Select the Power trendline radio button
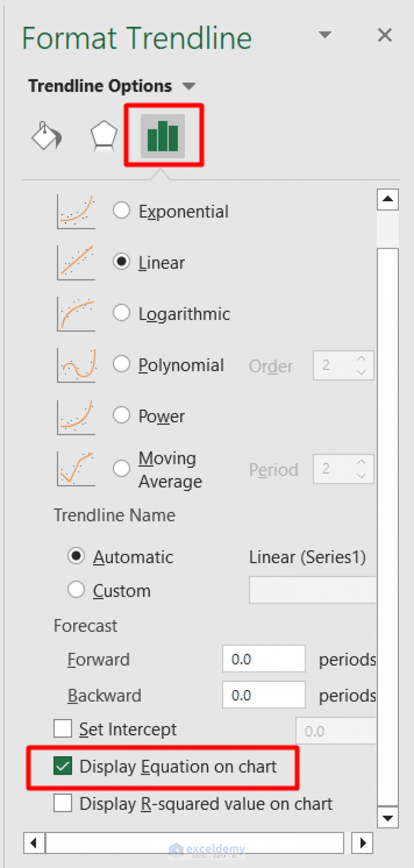Viewport: 414px width, 868px height. (x=121, y=415)
